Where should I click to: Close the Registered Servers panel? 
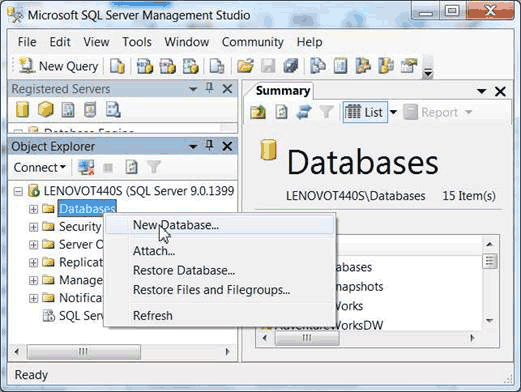[x=227, y=89]
